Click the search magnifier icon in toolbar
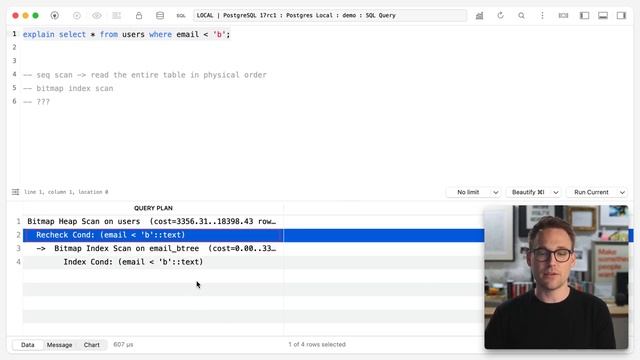Image resolution: width=640 pixels, height=360 pixels. pyautogui.click(x=521, y=16)
